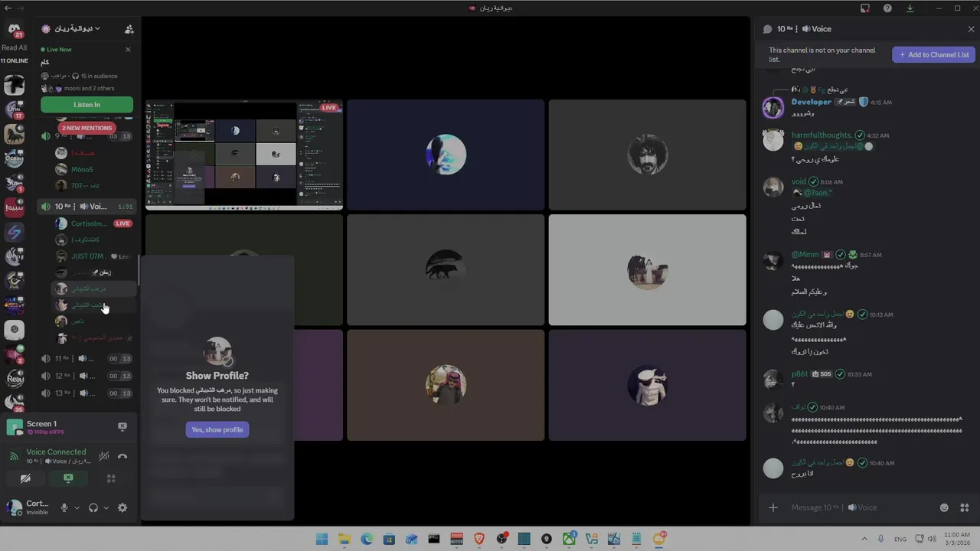Deafen using the headphones icon

click(x=93, y=507)
